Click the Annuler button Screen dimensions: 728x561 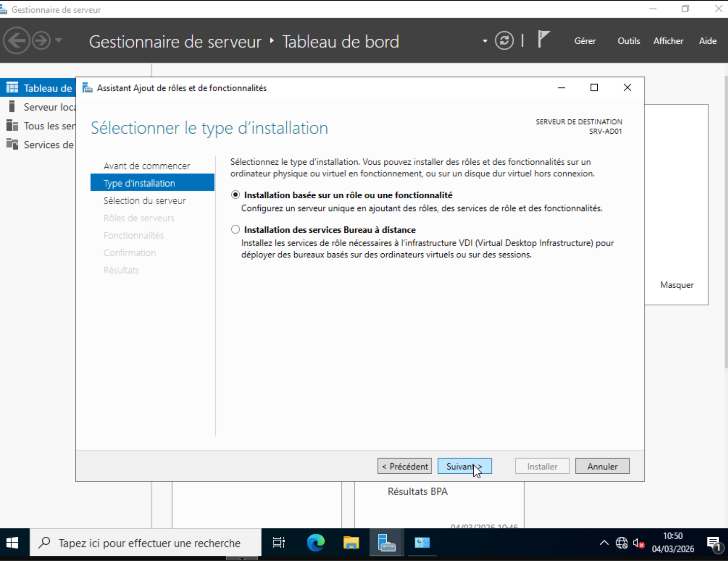pos(602,467)
